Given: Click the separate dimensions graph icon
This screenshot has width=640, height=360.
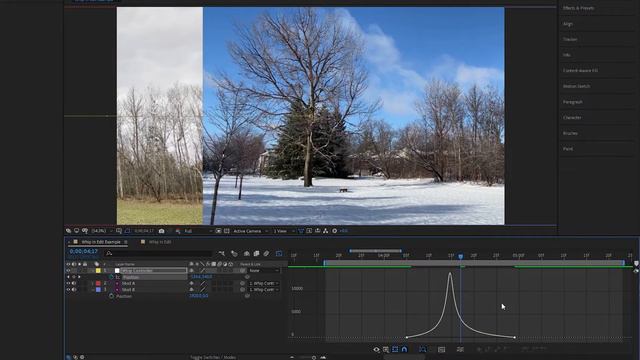Looking at the screenshot, I should coord(460,349).
